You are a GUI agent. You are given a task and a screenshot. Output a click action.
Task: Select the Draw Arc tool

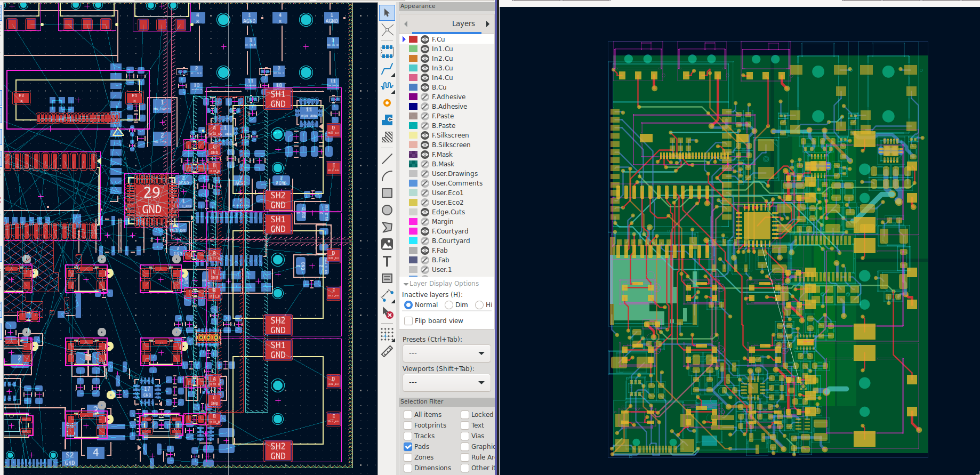click(x=387, y=176)
